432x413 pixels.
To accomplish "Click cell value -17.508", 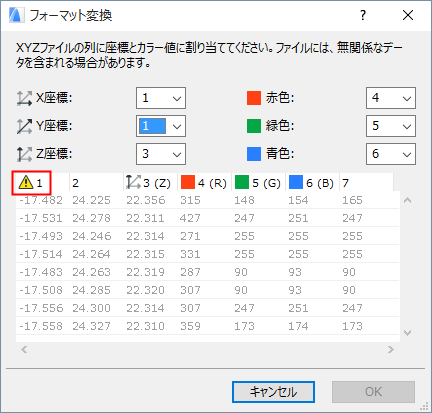I will [41, 290].
